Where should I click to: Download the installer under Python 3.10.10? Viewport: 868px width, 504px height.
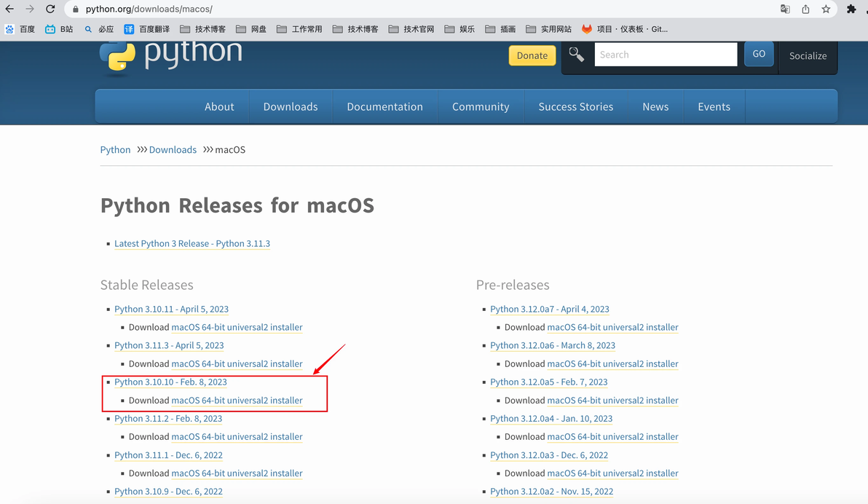point(237,401)
